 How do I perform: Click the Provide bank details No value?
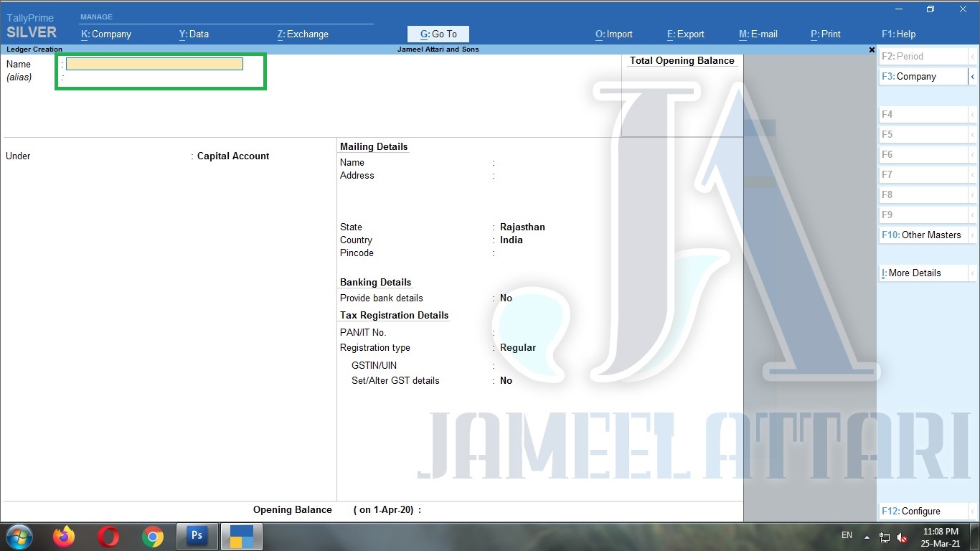pyautogui.click(x=506, y=298)
